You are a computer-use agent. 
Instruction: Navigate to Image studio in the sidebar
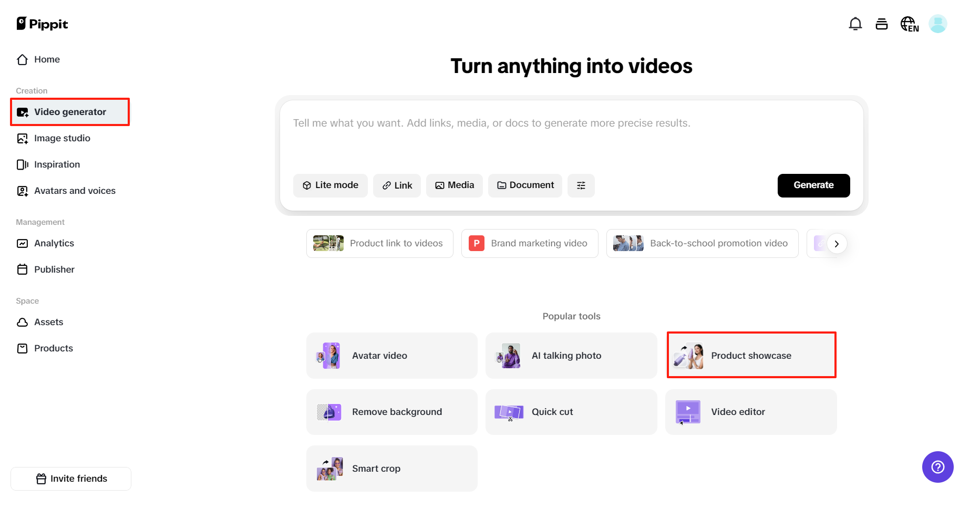click(61, 138)
